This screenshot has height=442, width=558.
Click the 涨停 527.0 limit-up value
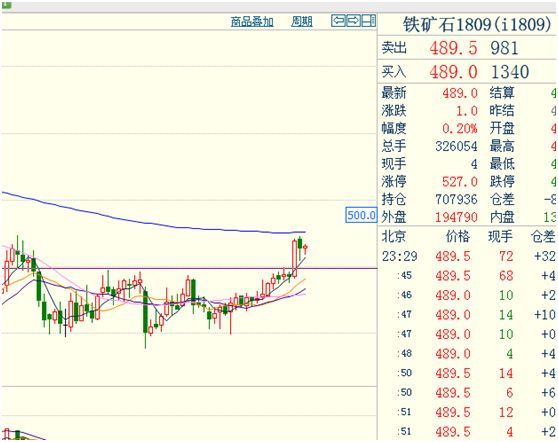pyautogui.click(x=460, y=182)
